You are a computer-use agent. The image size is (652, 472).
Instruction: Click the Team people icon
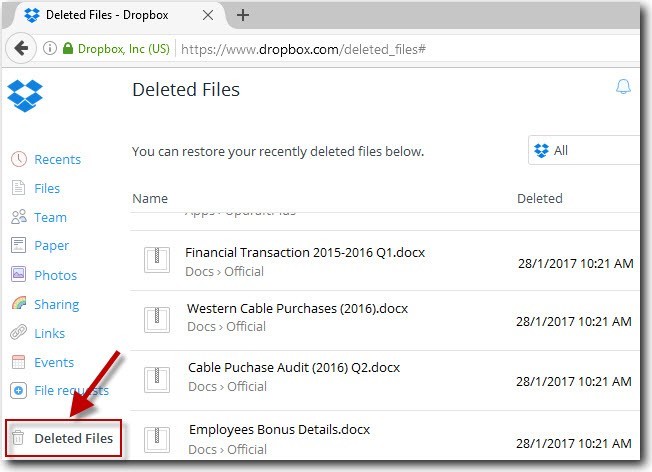pos(19,217)
